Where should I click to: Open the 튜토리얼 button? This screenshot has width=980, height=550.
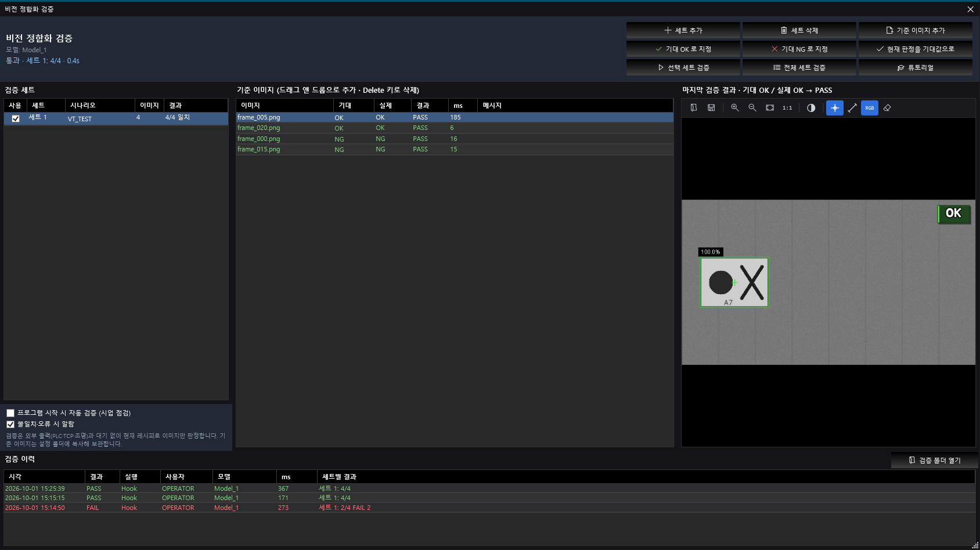916,68
